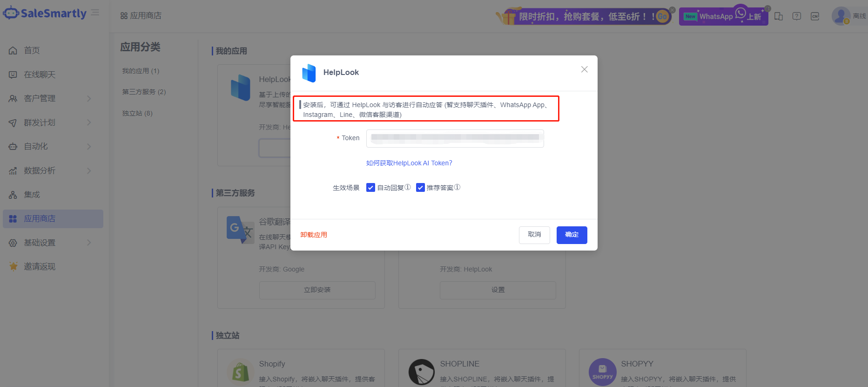Click 卸载应用 to uninstall HelpLook
The width and height of the screenshot is (868, 387).
point(314,235)
